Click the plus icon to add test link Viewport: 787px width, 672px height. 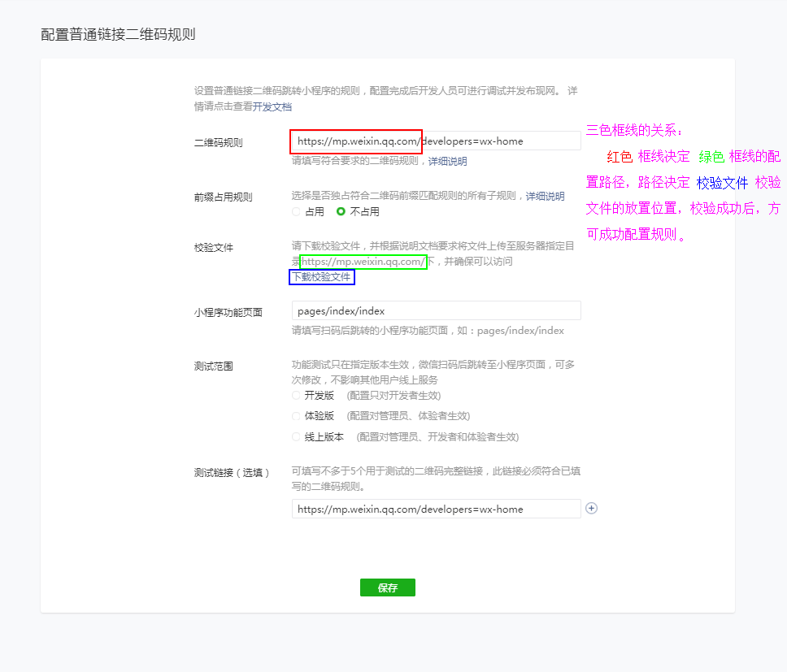click(x=591, y=508)
